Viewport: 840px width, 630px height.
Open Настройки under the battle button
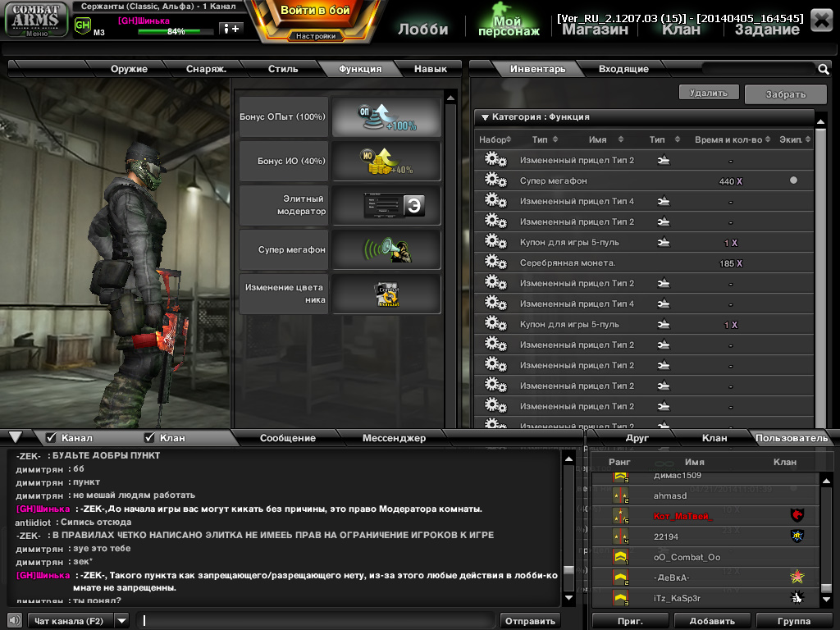click(x=316, y=36)
